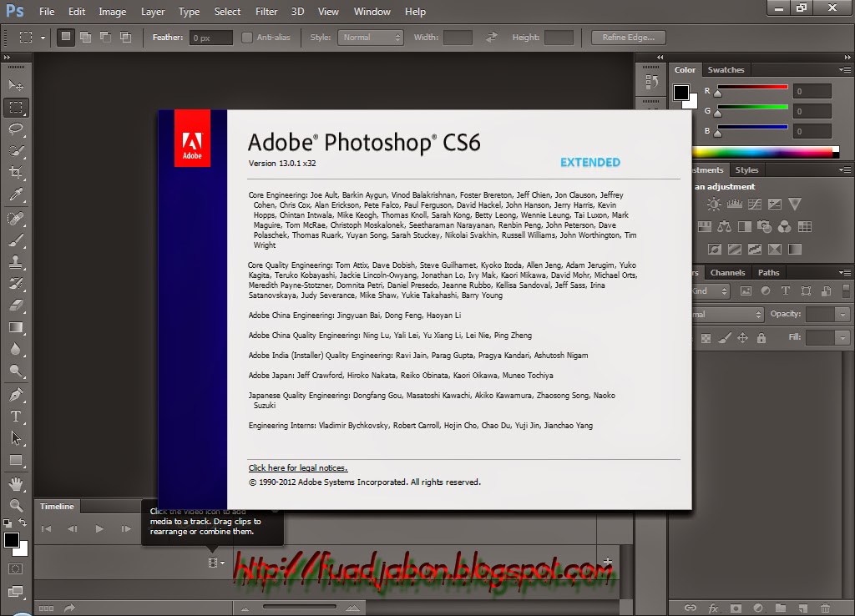Screen dimensions: 855x616
Task: Switch to the Channels tab
Action: coord(727,273)
